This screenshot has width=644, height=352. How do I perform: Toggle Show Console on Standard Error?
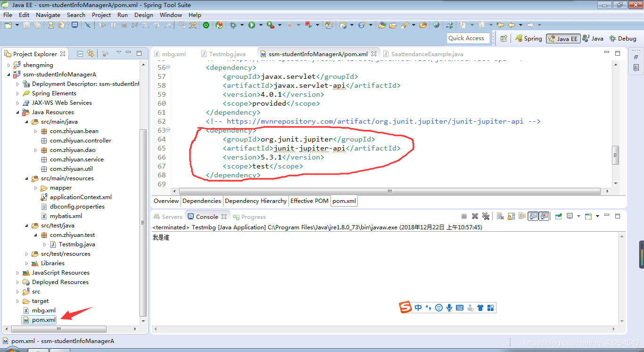(x=544, y=216)
